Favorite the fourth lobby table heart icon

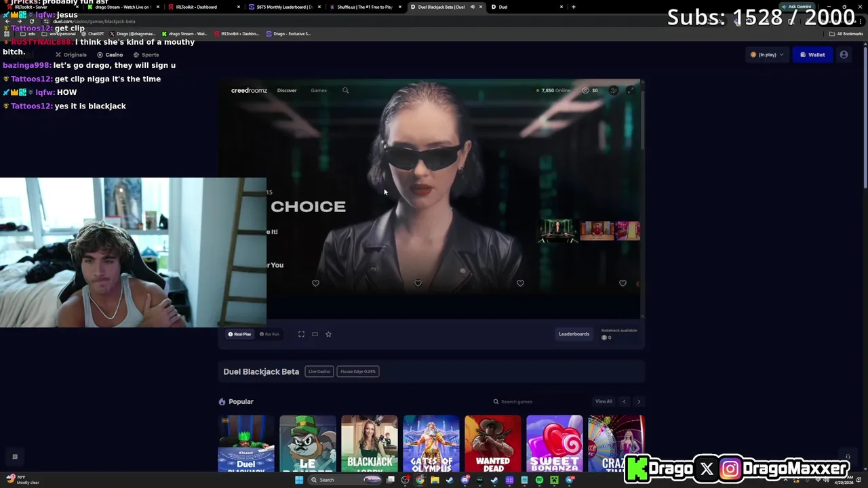tap(623, 283)
